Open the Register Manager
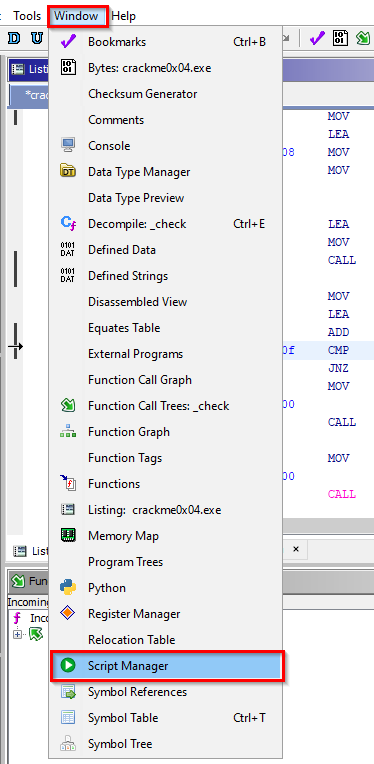 (x=167, y=614)
